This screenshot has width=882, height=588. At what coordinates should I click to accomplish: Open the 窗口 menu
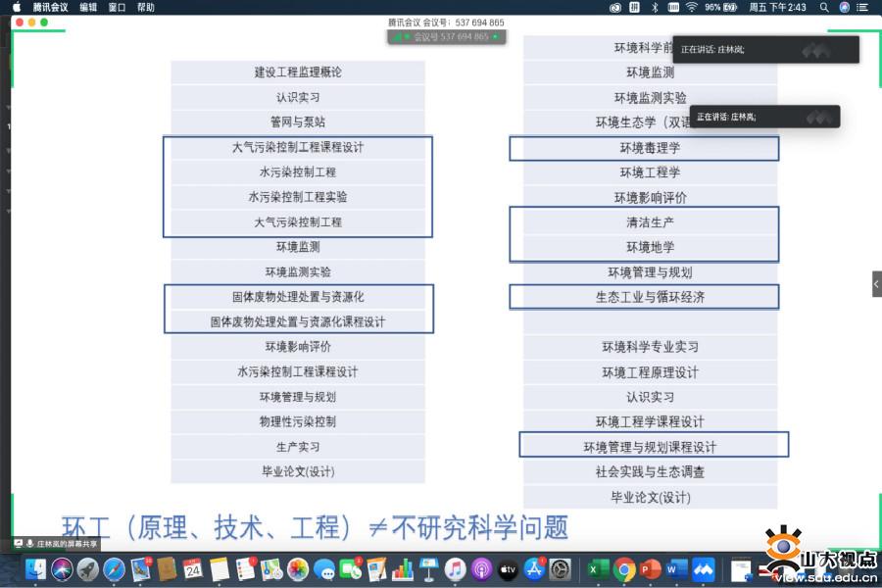click(117, 7)
